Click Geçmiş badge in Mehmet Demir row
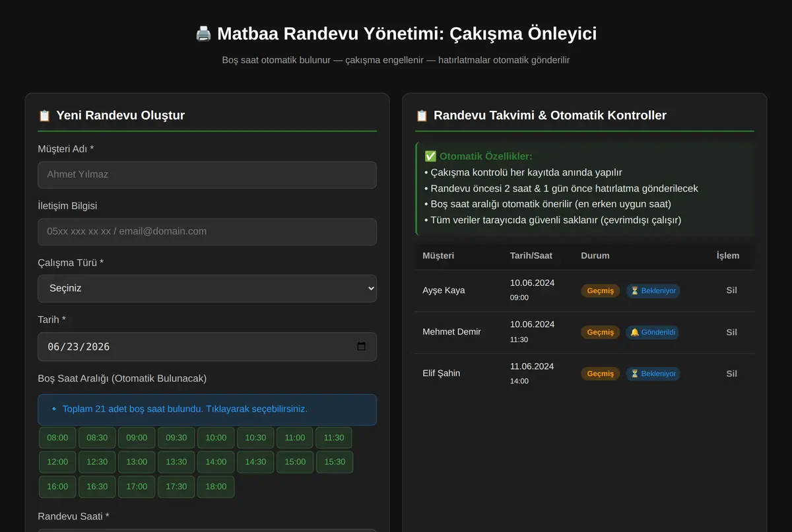The height and width of the screenshot is (532, 792). 600,333
